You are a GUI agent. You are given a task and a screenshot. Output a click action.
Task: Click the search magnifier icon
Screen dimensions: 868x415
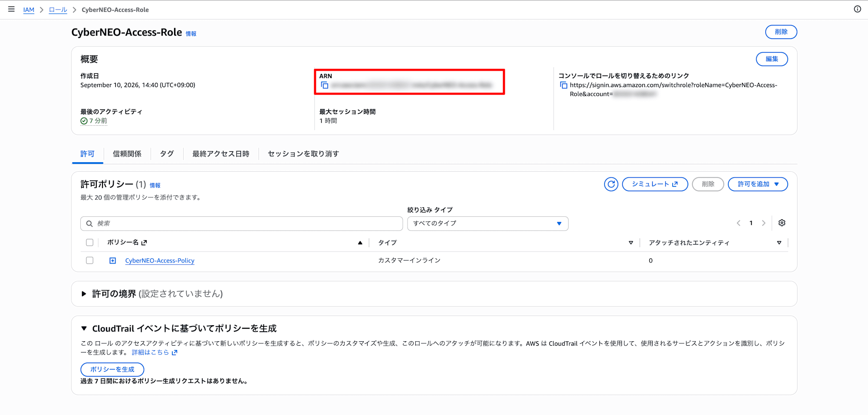(x=89, y=224)
